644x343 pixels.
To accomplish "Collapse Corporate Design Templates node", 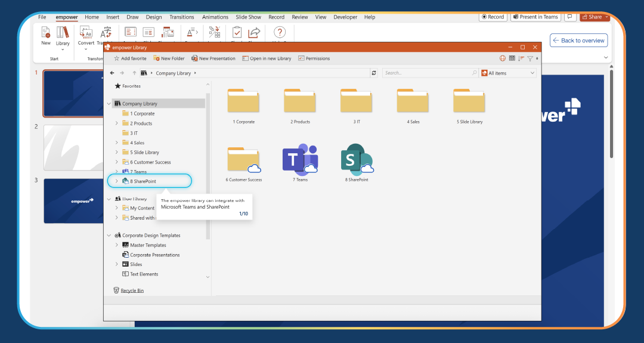I will point(109,236).
